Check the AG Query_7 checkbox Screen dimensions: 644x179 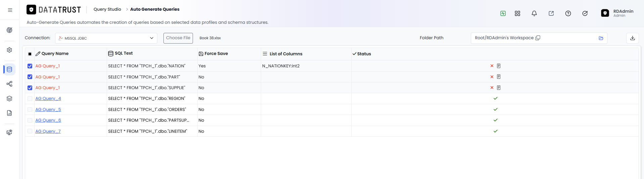click(30, 131)
